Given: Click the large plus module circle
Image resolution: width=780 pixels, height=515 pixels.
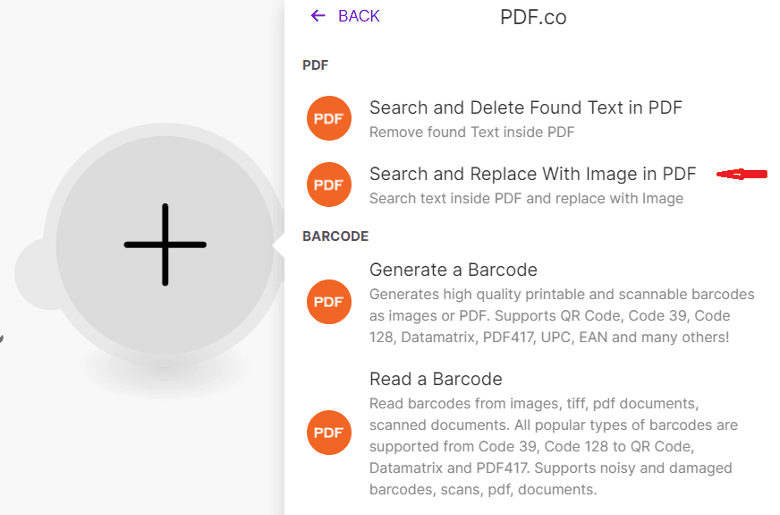Looking at the screenshot, I should [x=165, y=245].
